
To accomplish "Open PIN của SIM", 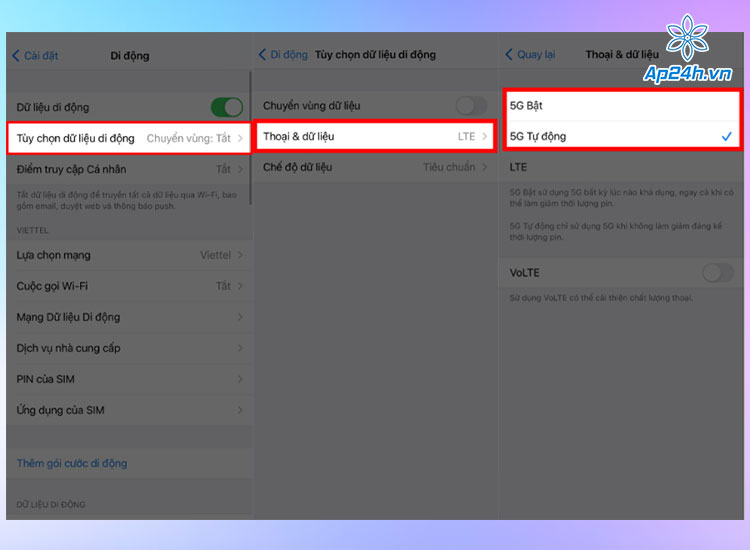I will [x=129, y=379].
